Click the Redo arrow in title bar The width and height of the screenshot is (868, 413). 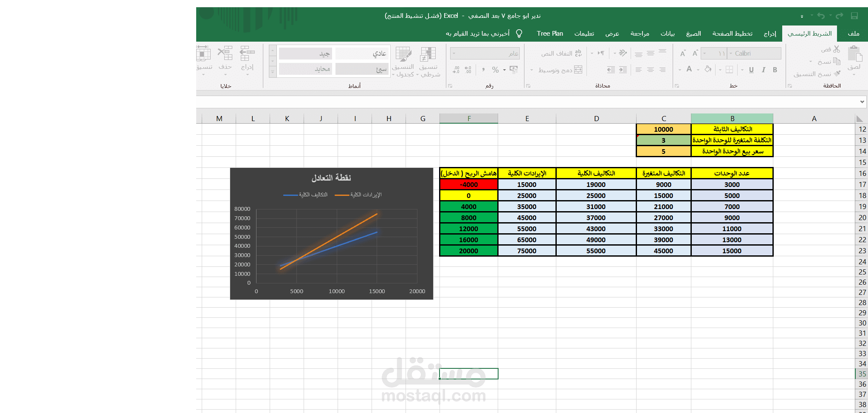pyautogui.click(x=839, y=16)
